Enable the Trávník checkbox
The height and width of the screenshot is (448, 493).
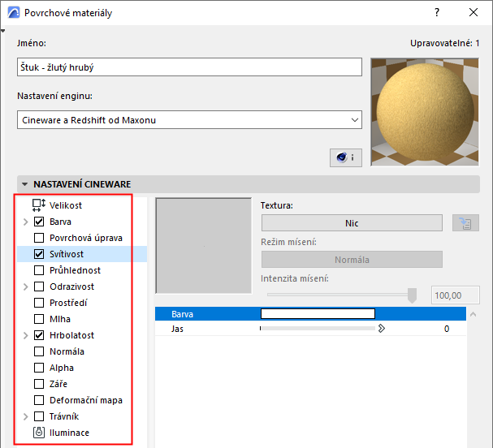pos(39,416)
